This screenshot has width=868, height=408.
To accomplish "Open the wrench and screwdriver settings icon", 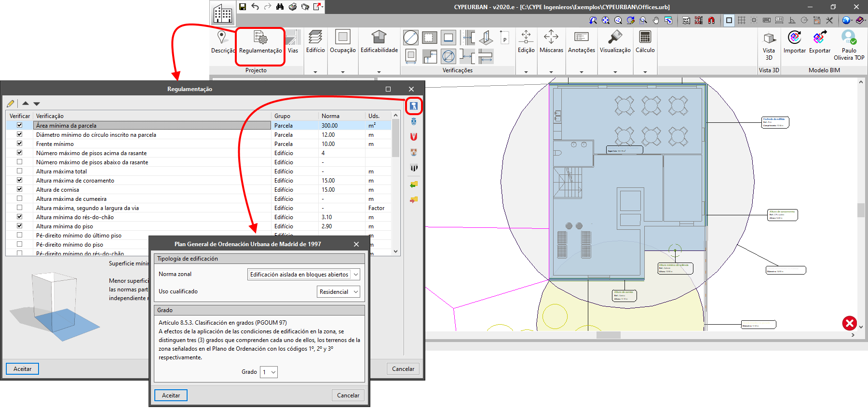I will coord(829,20).
